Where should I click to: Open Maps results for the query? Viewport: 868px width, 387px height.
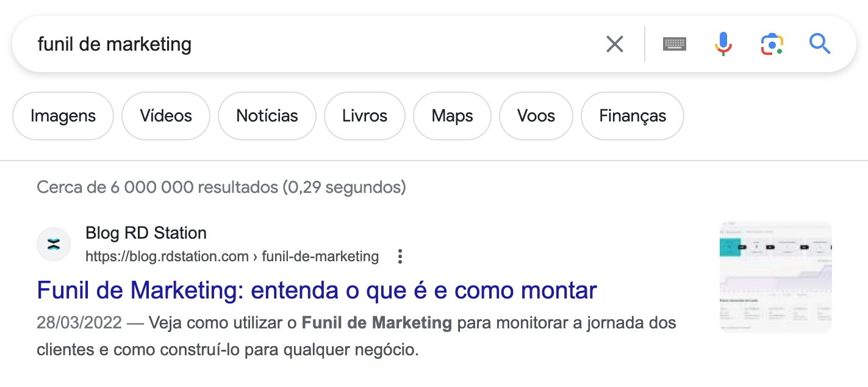pos(452,115)
